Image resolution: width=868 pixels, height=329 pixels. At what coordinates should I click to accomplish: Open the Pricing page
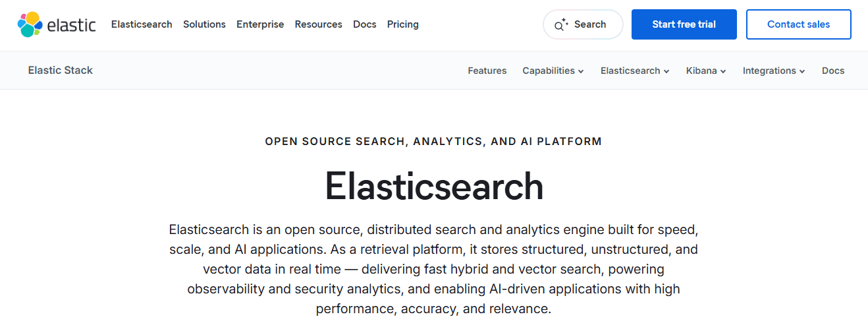(403, 24)
